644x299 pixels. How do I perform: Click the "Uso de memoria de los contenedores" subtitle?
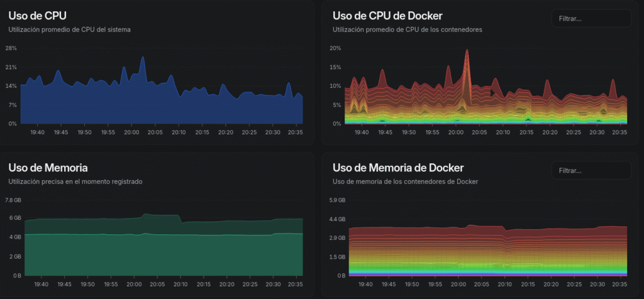(x=405, y=182)
